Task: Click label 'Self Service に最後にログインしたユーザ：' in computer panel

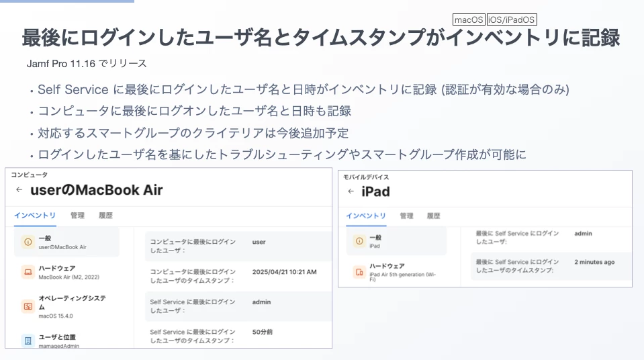Action: (193, 306)
